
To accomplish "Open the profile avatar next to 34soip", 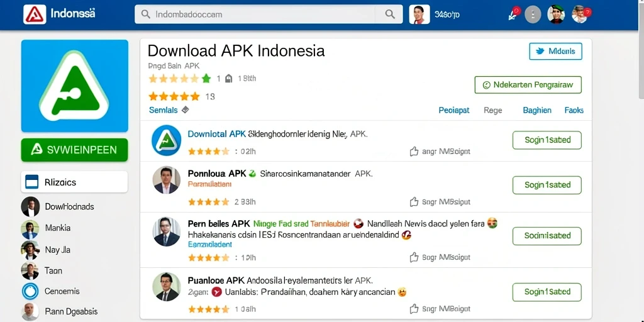I will pos(419,14).
